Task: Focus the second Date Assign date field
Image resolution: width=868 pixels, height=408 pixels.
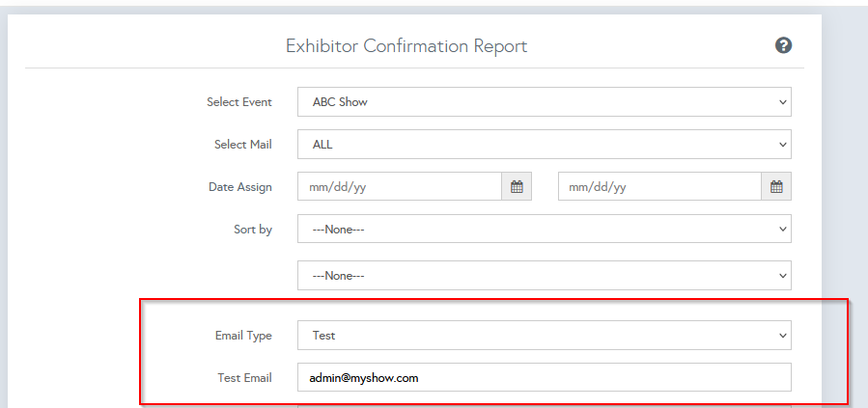Action: click(x=659, y=187)
